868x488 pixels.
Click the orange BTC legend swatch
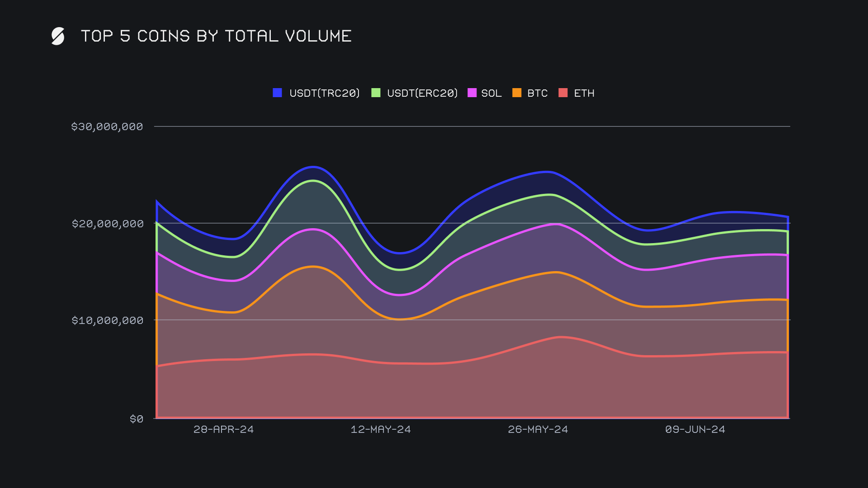[x=517, y=93]
